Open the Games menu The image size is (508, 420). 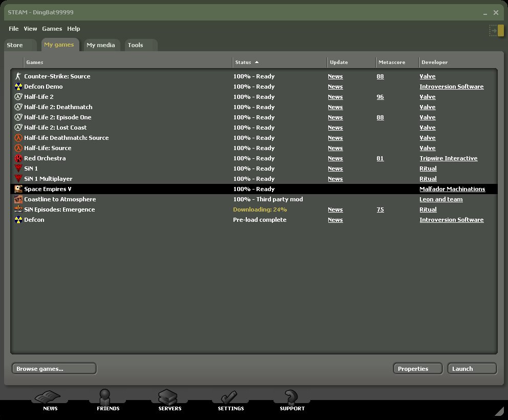tap(52, 29)
